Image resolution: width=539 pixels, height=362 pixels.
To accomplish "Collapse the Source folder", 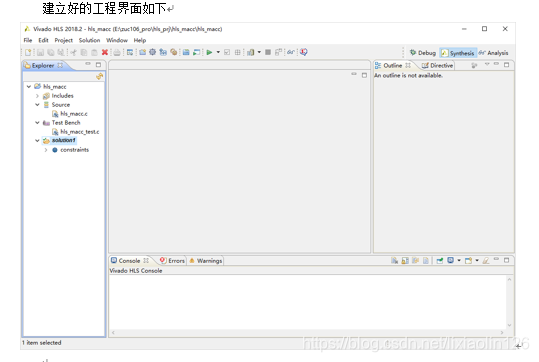I will pyautogui.click(x=37, y=105).
